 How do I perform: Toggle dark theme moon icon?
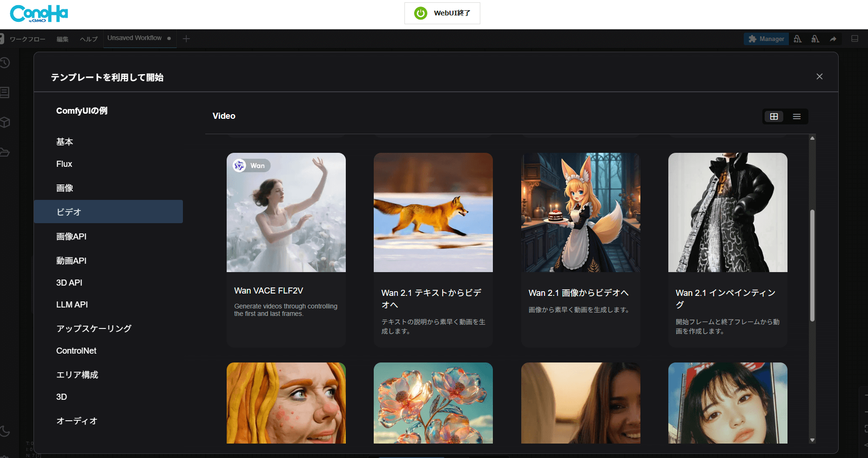click(x=5, y=431)
